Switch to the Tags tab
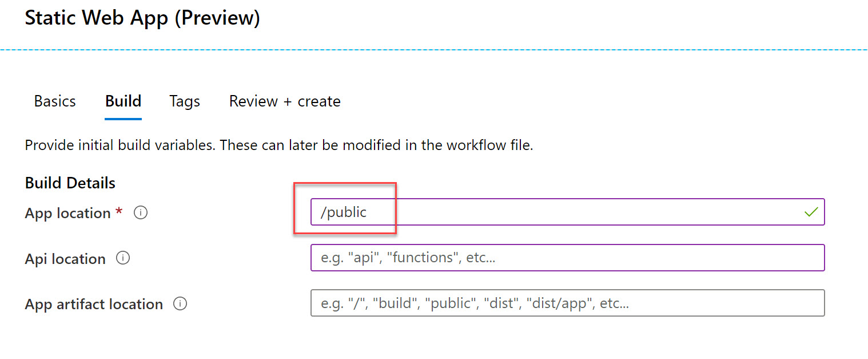 click(x=184, y=101)
